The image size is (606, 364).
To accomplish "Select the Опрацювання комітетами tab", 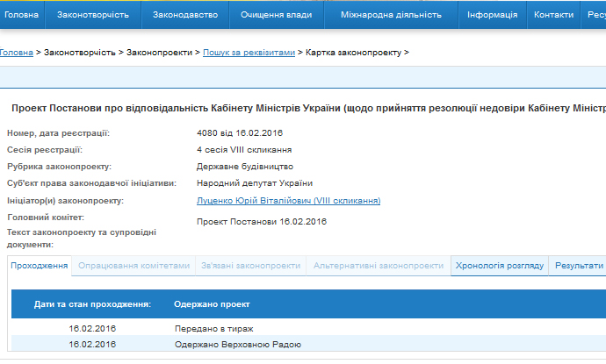I will [133, 266].
